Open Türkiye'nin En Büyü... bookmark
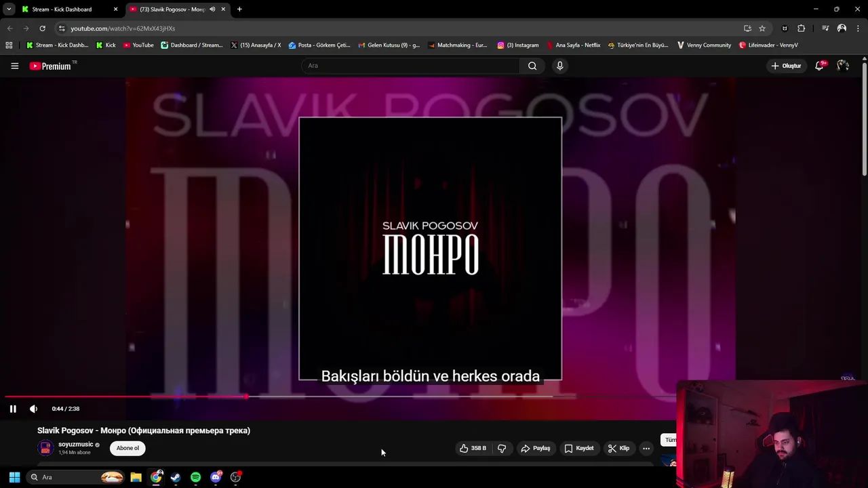This screenshot has height=488, width=868. [x=638, y=45]
